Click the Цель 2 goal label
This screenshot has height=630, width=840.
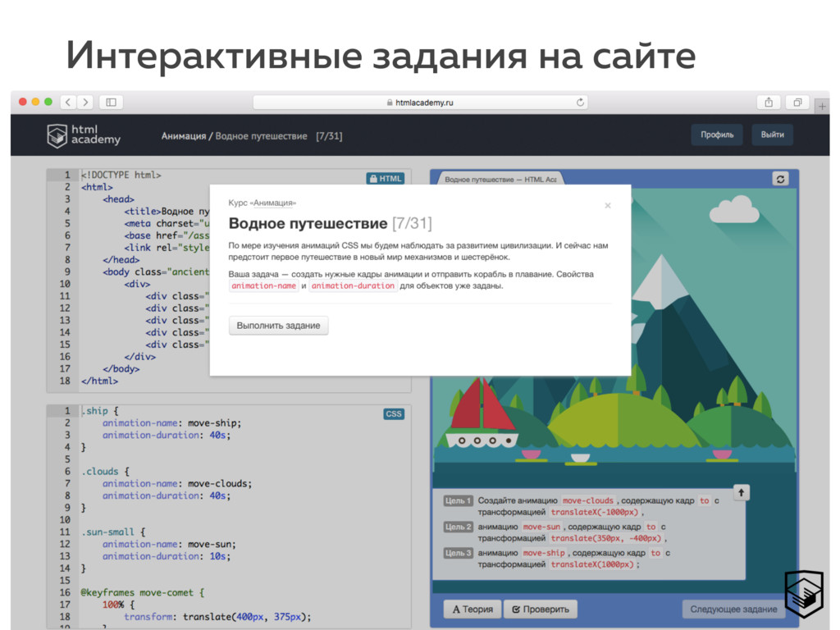[458, 527]
